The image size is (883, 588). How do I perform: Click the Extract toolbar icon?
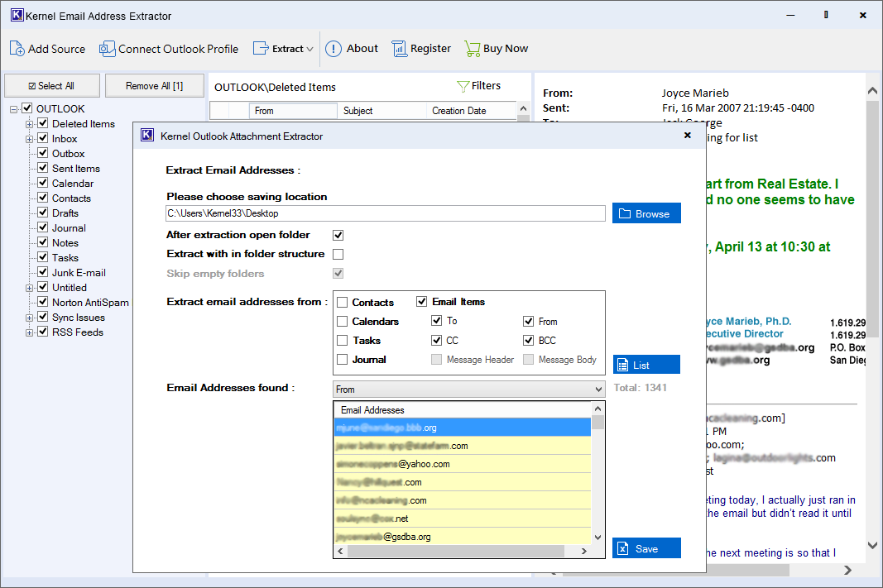click(x=261, y=49)
